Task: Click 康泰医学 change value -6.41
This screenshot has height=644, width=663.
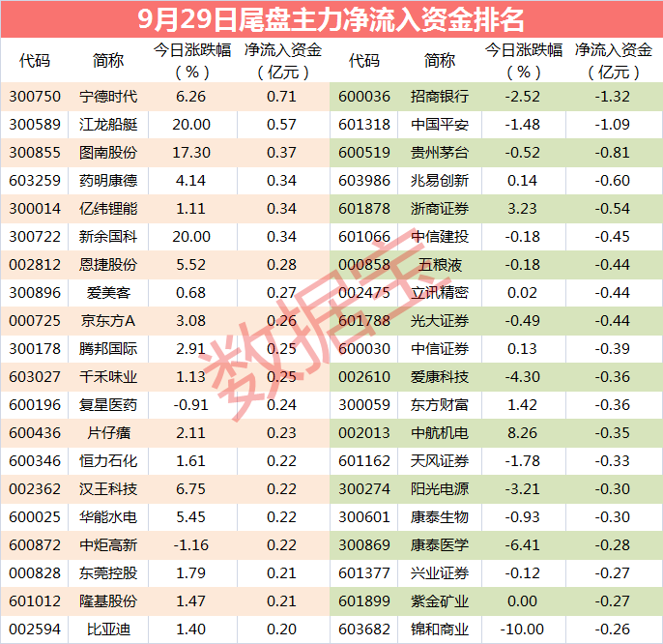Action: pos(522,545)
